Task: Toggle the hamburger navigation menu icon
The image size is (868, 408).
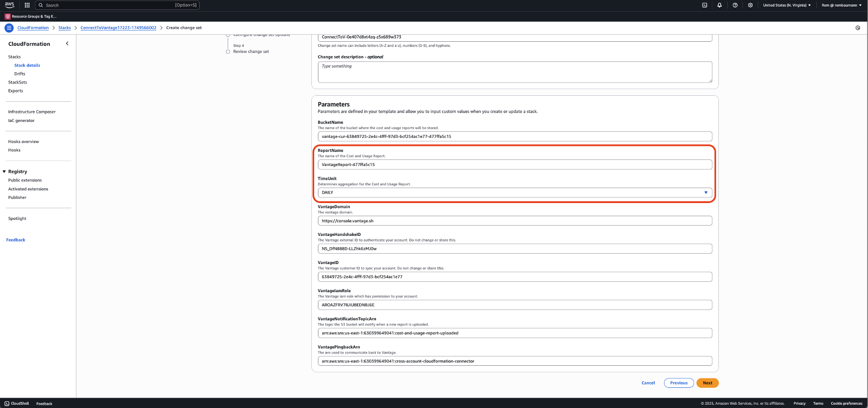Action: pos(9,28)
